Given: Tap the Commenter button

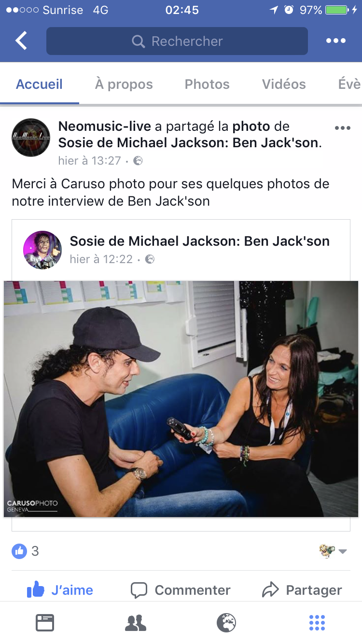Looking at the screenshot, I should [x=181, y=590].
